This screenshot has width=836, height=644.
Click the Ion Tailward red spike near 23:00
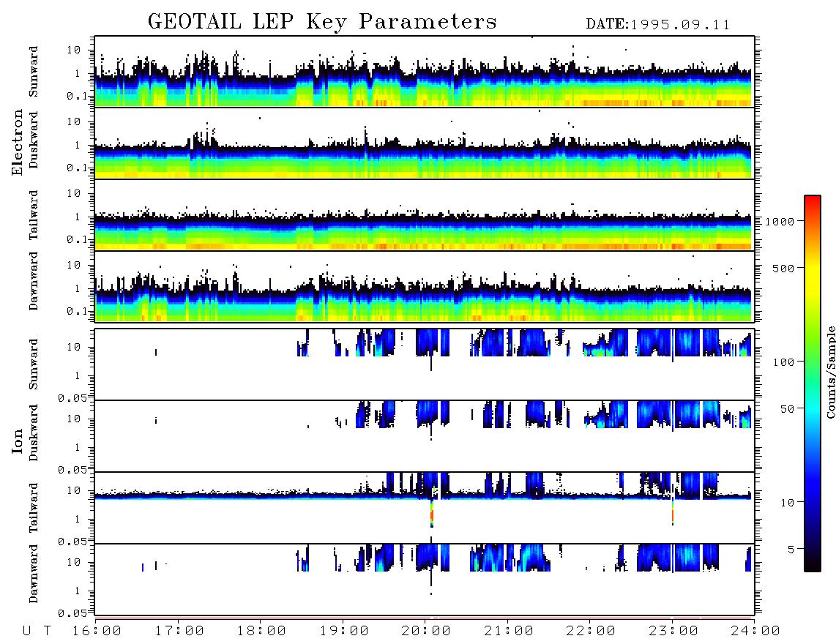pyautogui.click(x=673, y=514)
